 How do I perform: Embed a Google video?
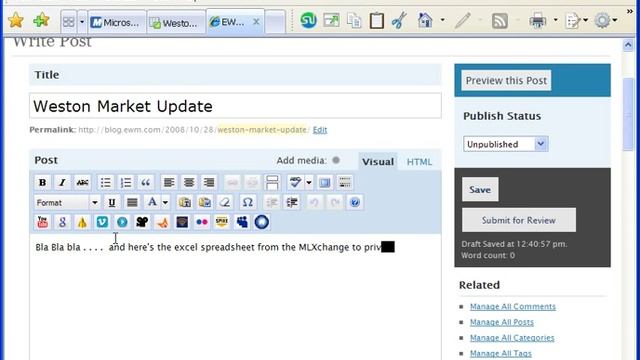[62, 222]
